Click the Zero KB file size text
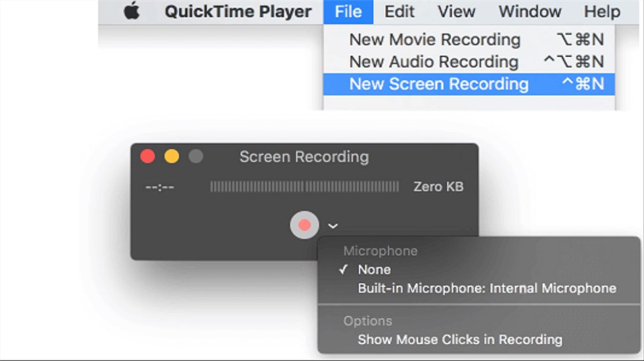Viewport: 644px width, 361px height. click(438, 186)
